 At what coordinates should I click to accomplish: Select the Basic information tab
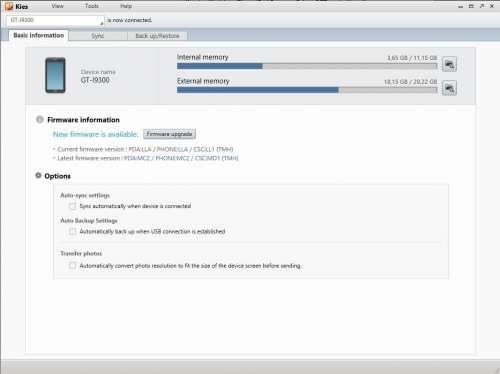point(39,35)
